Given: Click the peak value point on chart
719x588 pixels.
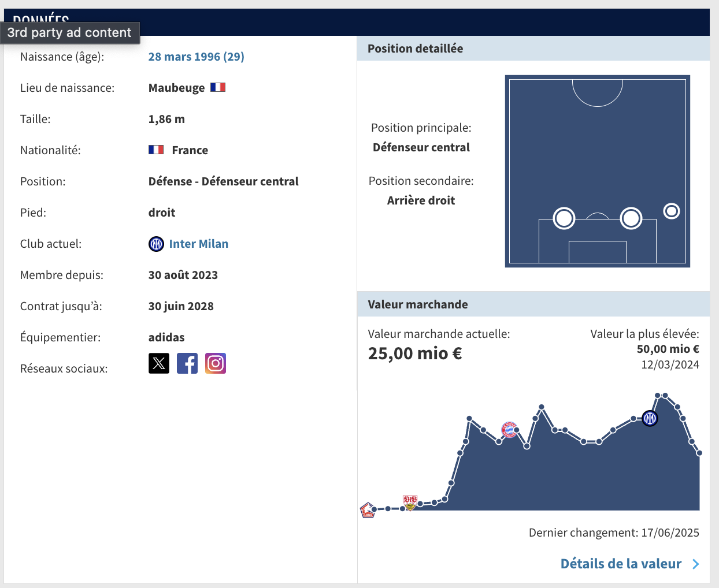Looking at the screenshot, I should pyautogui.click(x=658, y=396).
